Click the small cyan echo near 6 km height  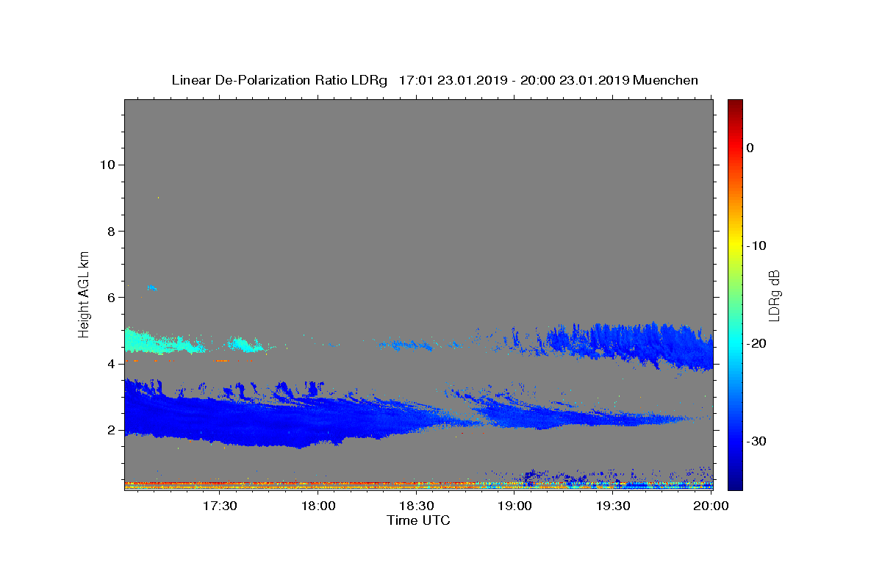[152, 288]
